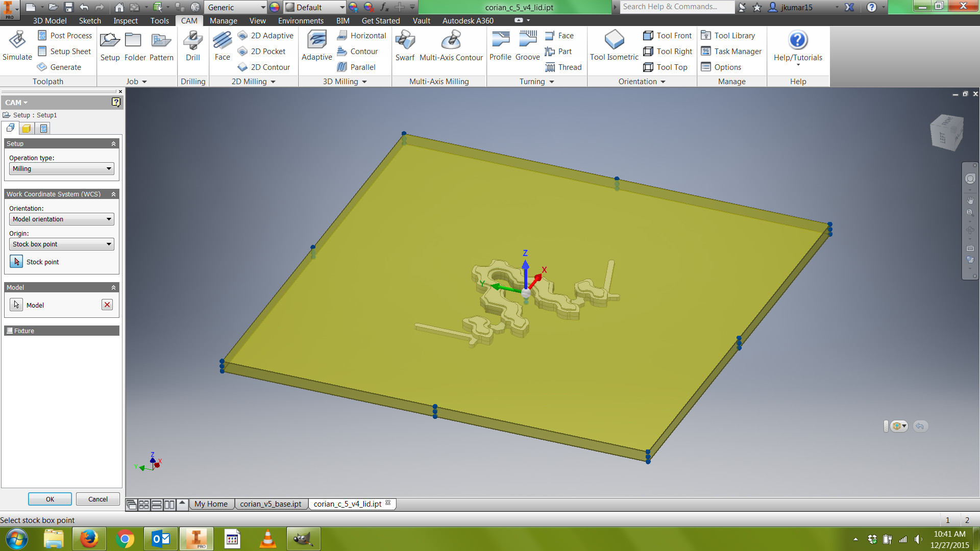980x551 pixels.
Task: Open Outlook from the taskbar
Action: click(x=161, y=539)
